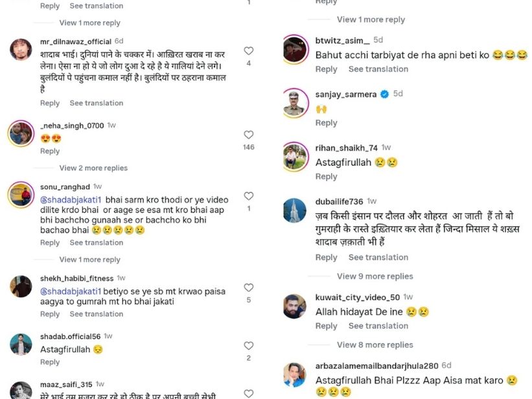The height and width of the screenshot is (399, 532).
Task: Open maaz_saifi_315's profile picture
Action: point(21,389)
